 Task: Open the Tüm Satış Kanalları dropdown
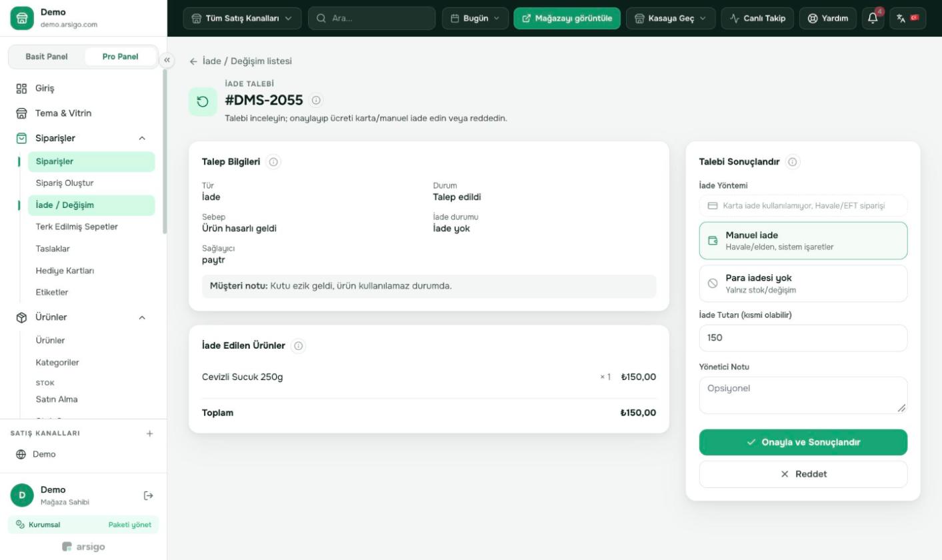[x=242, y=18]
